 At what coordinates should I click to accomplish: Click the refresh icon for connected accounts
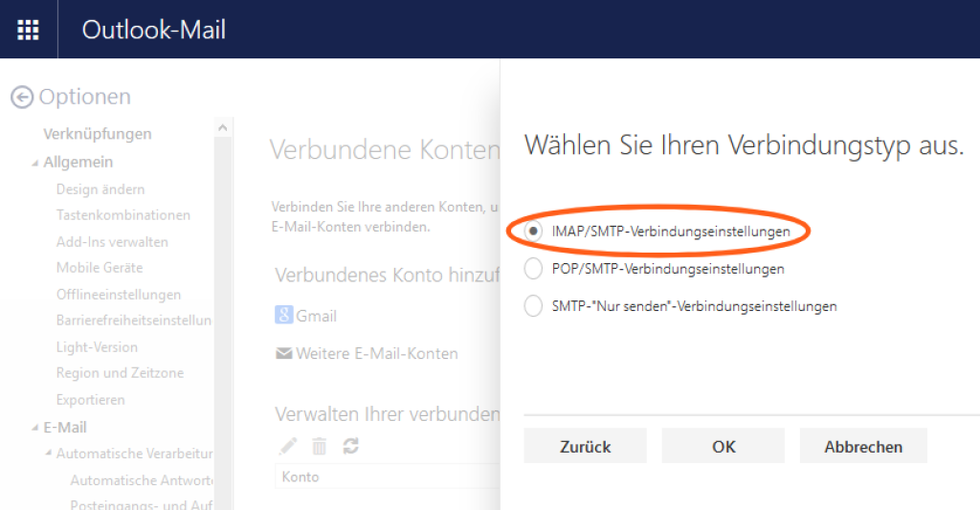(x=350, y=446)
